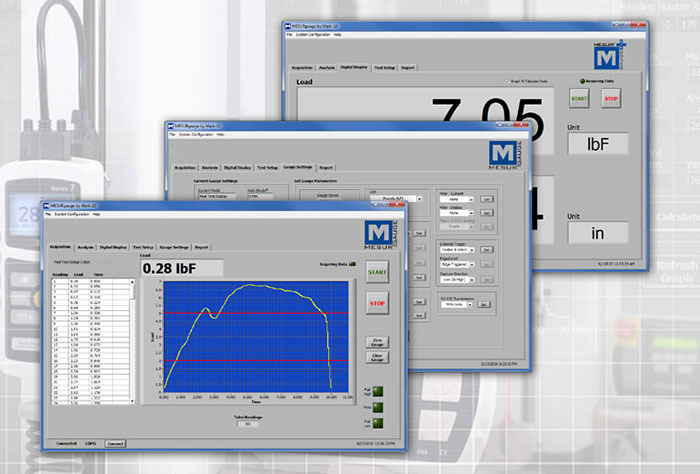
Task: Open the Filter - Current dropdown
Action: 457,200
